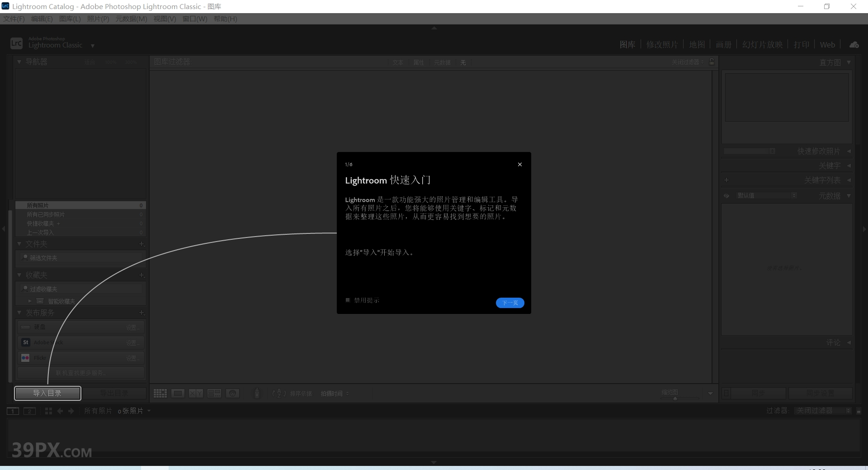The height and width of the screenshot is (470, 868).
Task: Open the 关闭过滤器 filmstrip filter dropdown
Action: pos(822,410)
